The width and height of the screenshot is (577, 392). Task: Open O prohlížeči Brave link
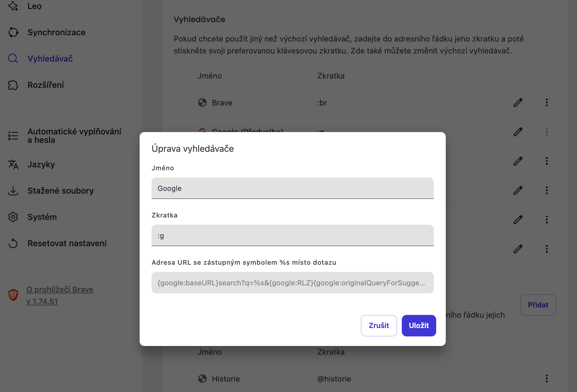(x=60, y=290)
